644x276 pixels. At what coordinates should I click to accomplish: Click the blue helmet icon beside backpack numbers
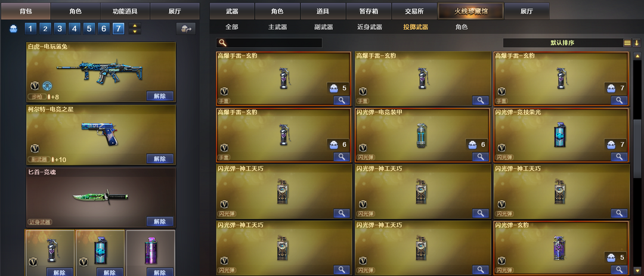click(14, 29)
